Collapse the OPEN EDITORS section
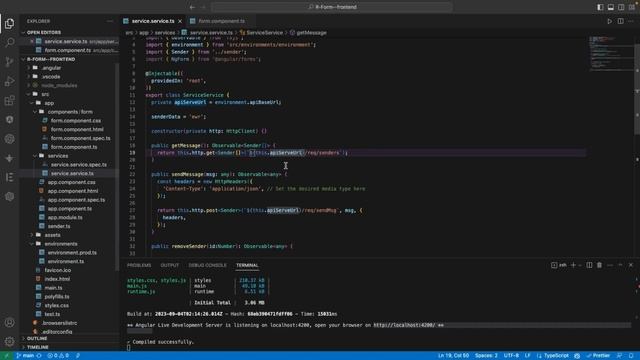 point(44,32)
